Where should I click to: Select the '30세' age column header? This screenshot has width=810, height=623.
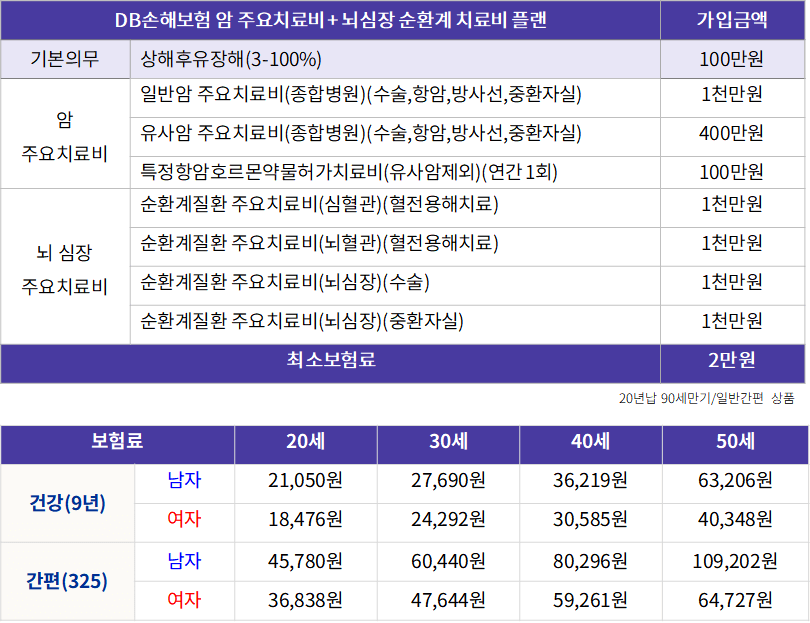pos(448,441)
